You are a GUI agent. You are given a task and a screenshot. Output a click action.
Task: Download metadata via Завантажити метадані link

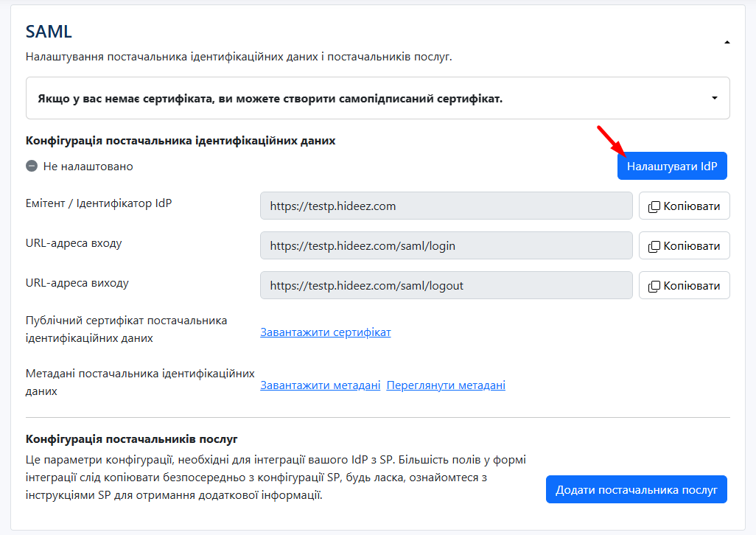pos(320,385)
